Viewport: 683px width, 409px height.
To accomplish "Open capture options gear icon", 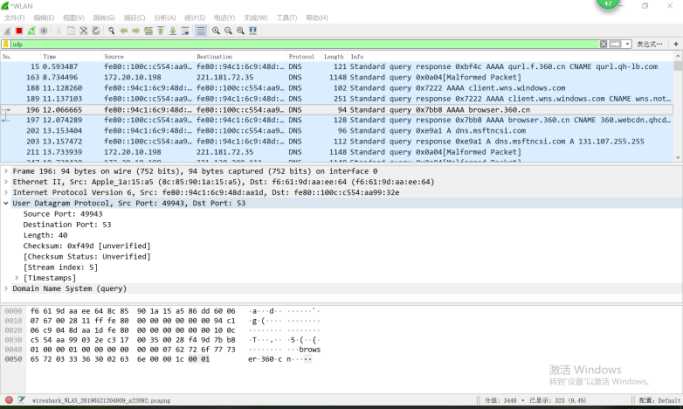I will click(x=44, y=30).
